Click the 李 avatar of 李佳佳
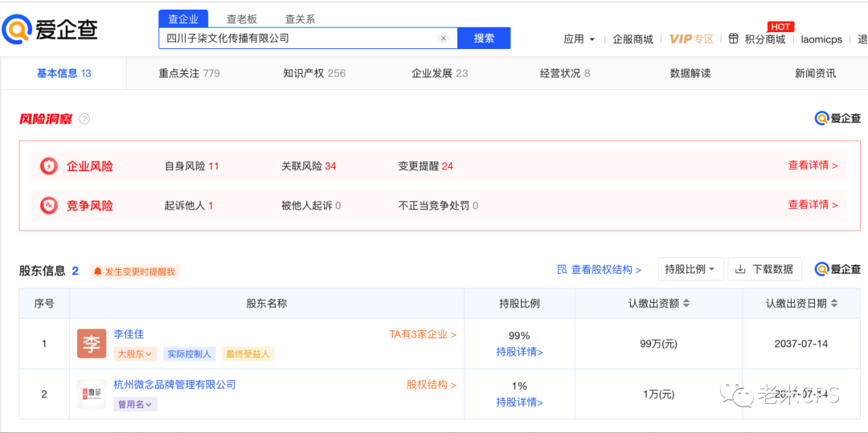 [x=92, y=343]
